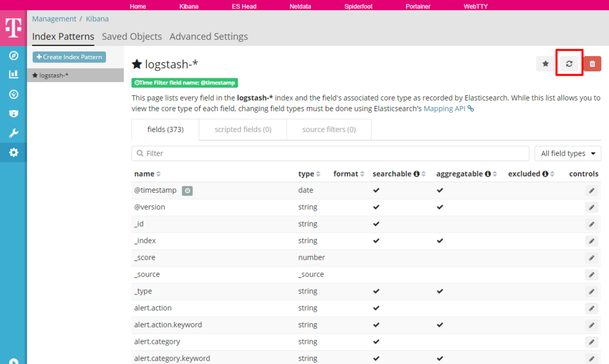
Task: Sort by excluded column arrows
Action: (x=553, y=174)
